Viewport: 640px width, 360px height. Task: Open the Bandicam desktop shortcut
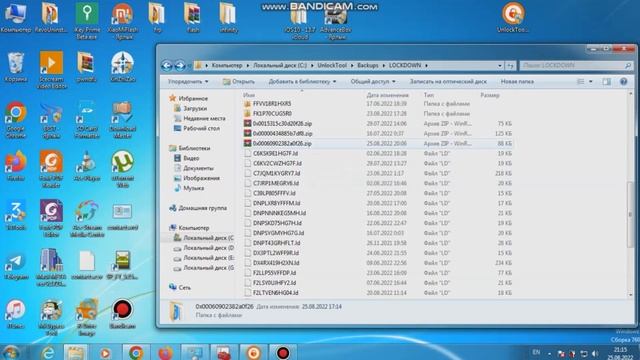pos(122,314)
